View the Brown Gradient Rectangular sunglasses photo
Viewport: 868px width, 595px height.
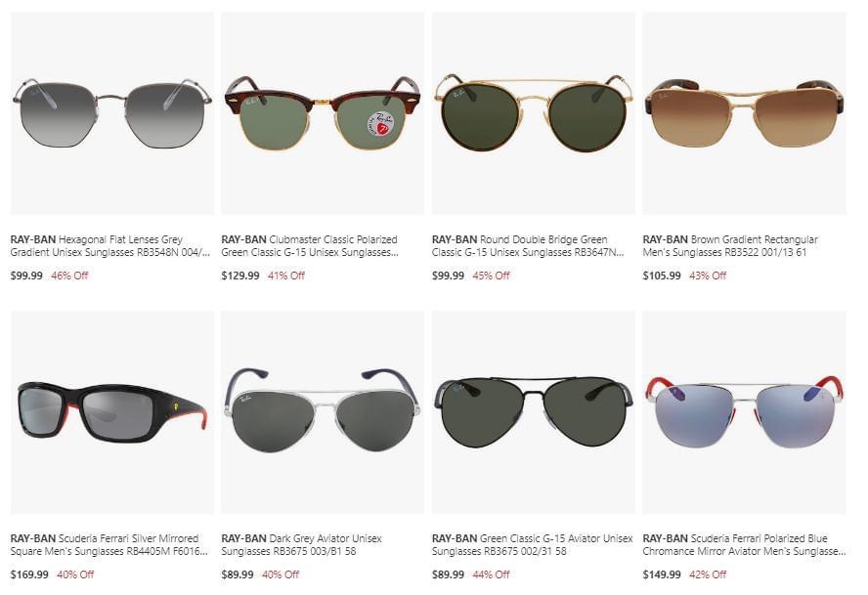pos(744,113)
